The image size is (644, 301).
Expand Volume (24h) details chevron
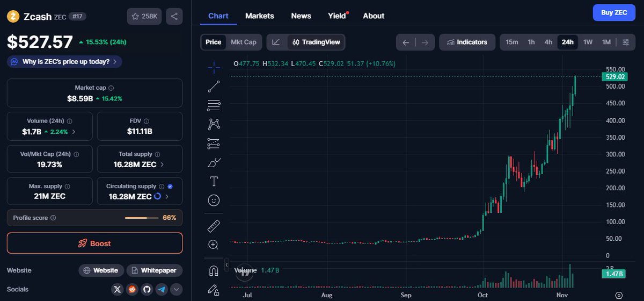click(x=74, y=132)
